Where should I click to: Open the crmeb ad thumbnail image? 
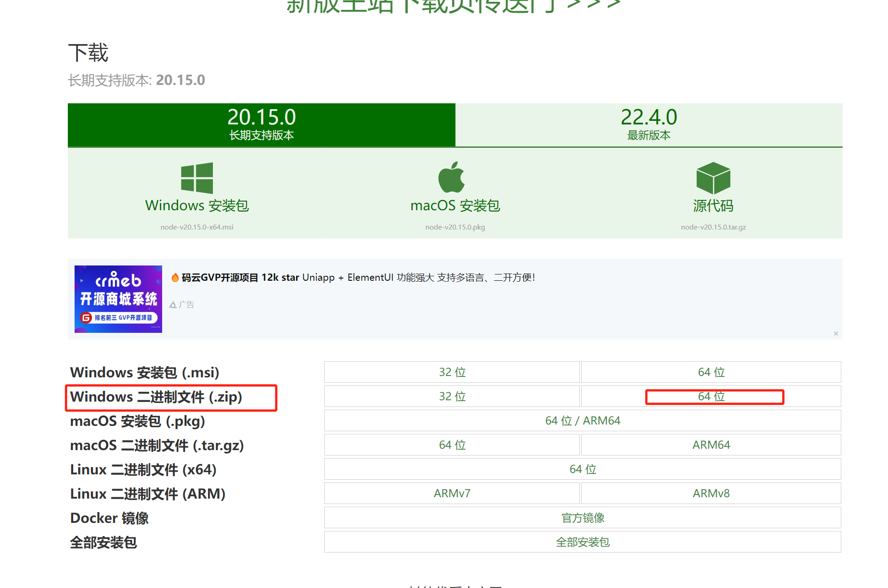118,299
